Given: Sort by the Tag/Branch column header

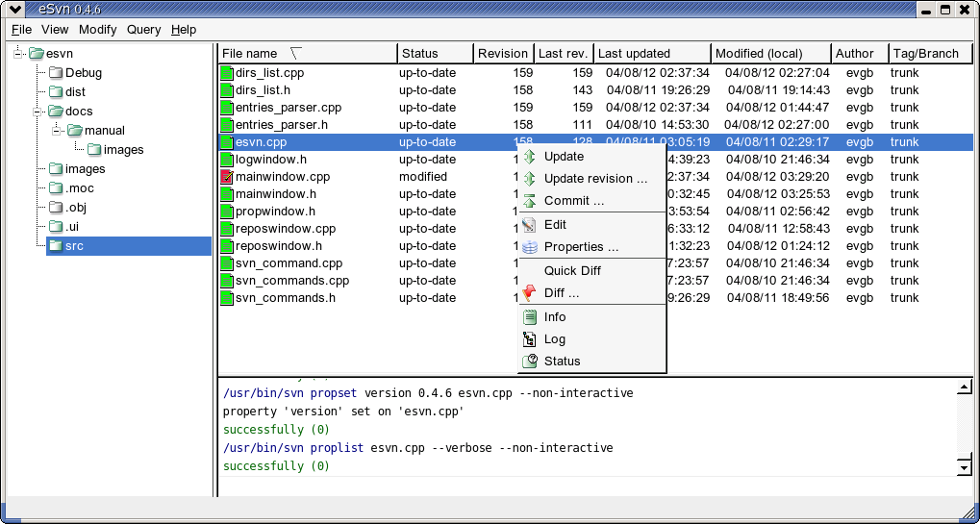Looking at the screenshot, I should click(x=931, y=54).
